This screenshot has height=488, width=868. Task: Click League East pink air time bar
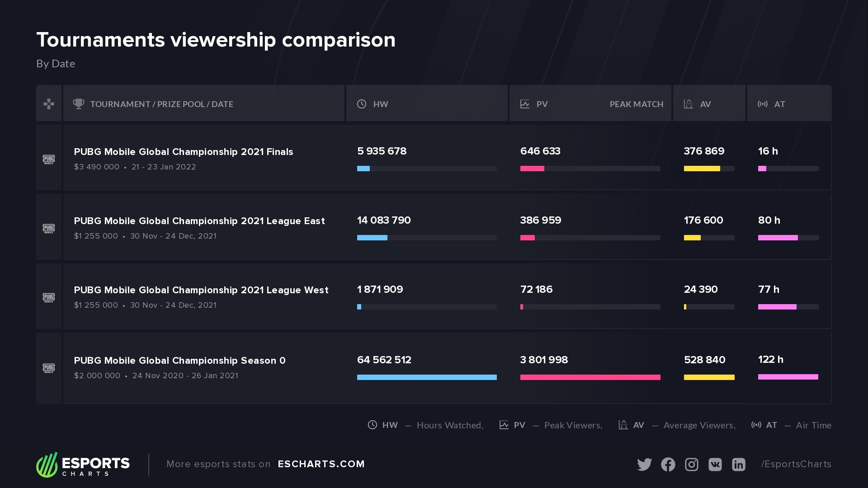pyautogui.click(x=778, y=238)
